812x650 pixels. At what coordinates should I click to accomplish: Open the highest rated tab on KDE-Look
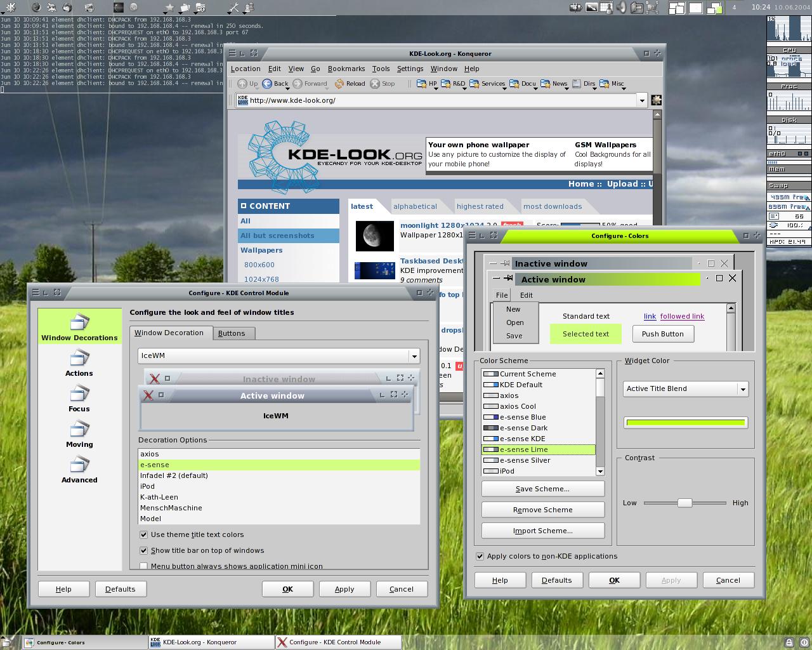[480, 206]
